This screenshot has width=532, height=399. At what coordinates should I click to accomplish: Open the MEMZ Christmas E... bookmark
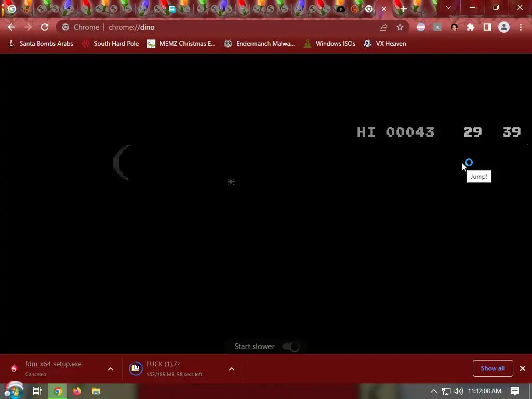[181, 44]
